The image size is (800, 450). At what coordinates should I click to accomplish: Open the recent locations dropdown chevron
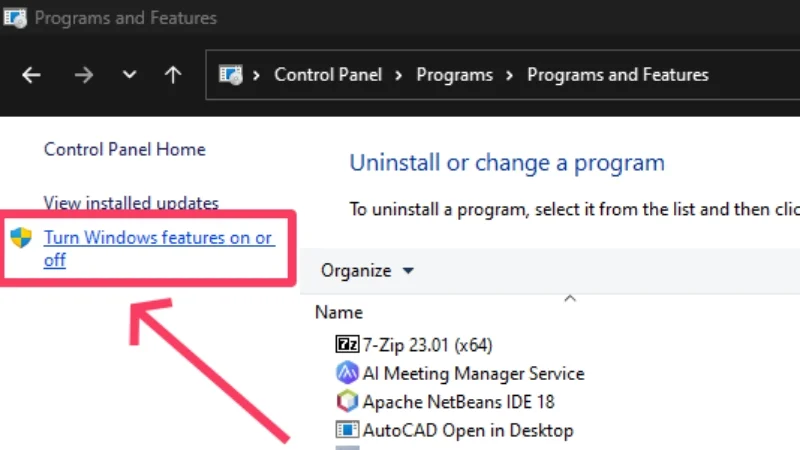click(129, 75)
